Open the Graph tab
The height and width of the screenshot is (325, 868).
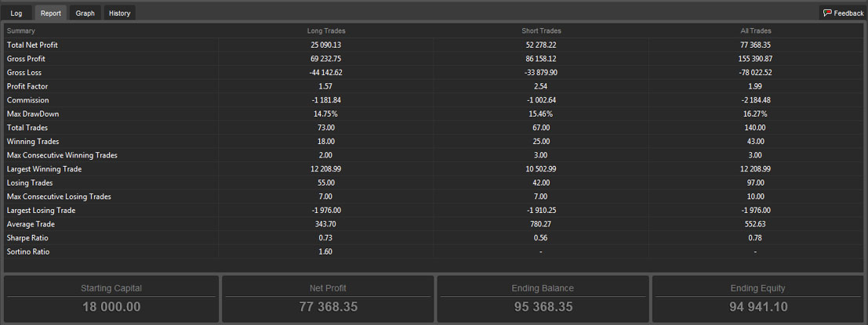(x=85, y=13)
